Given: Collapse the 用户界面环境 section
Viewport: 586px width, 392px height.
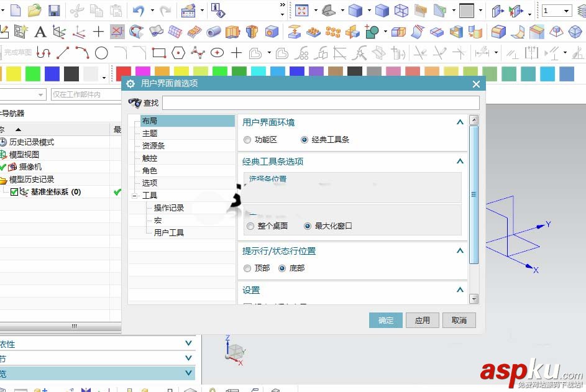Looking at the screenshot, I should coord(460,122).
